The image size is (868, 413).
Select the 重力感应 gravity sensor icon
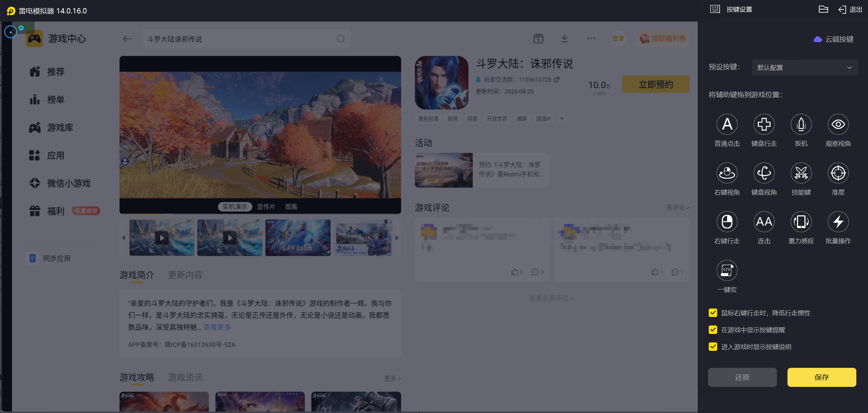(x=801, y=222)
